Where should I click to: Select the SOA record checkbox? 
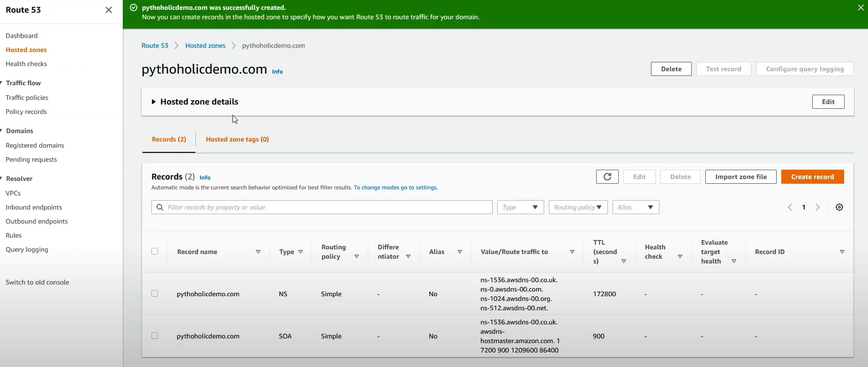155,336
